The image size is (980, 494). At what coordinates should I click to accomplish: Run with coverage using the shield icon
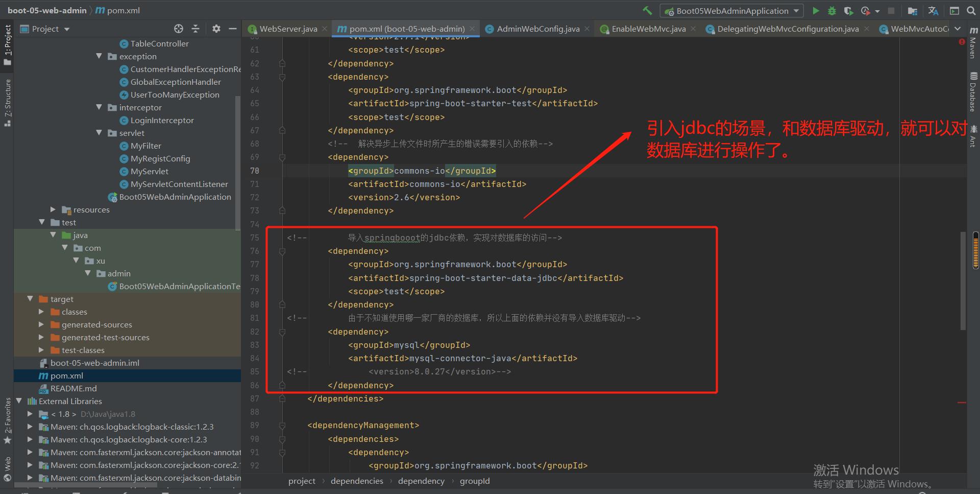point(848,10)
